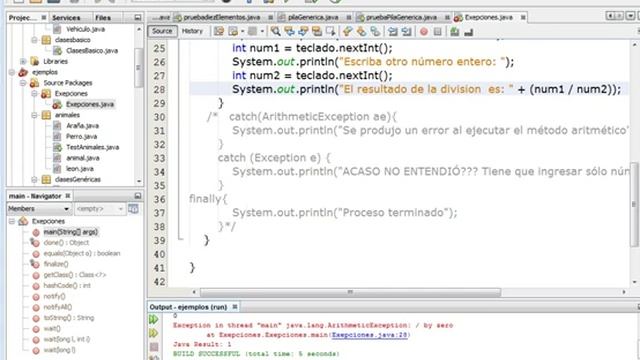Comment selected lines toolbar icon
Screen dimensions: 640x360
point(454,31)
